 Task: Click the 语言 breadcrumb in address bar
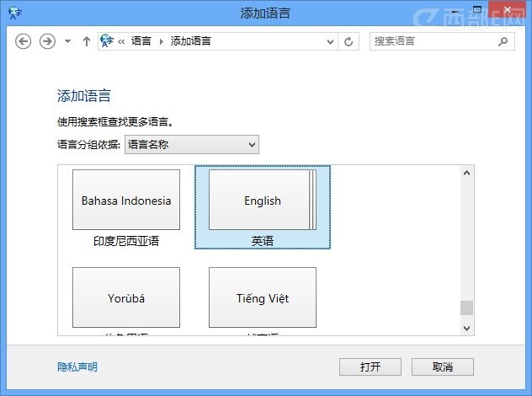tap(141, 41)
